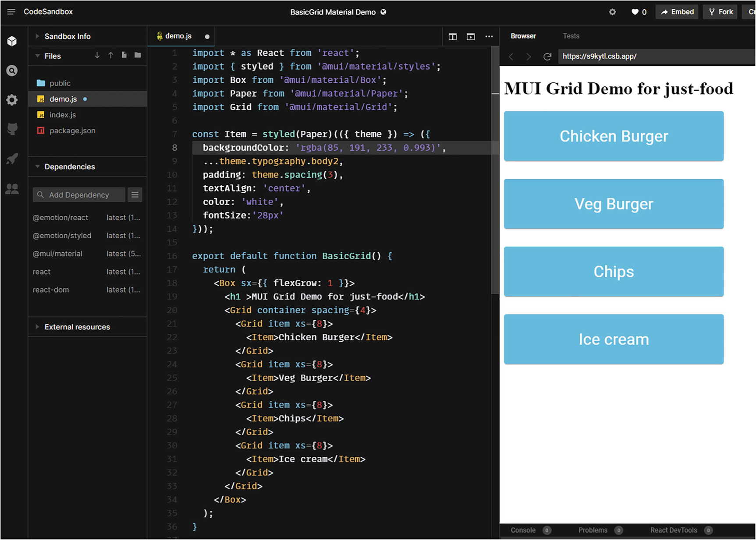Open Configuration Files gear in sidebar
Image resolution: width=756 pixels, height=540 pixels.
[x=12, y=100]
